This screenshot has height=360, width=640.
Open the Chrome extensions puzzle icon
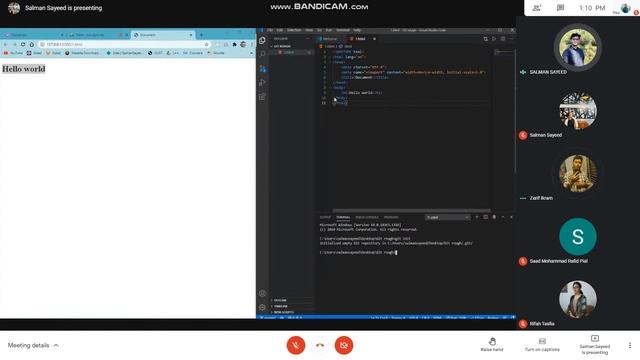235,44
